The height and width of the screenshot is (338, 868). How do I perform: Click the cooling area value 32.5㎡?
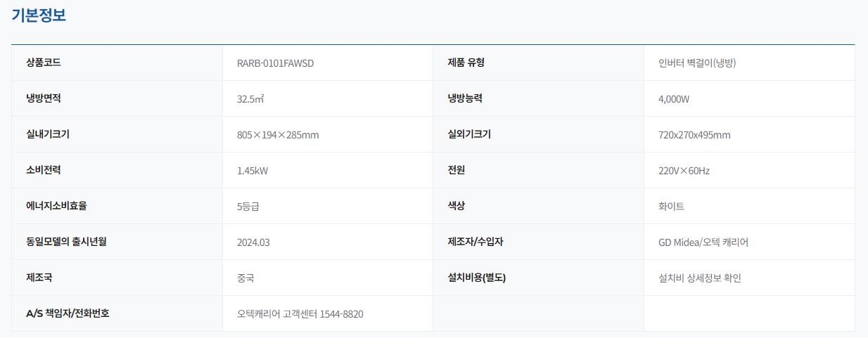pyautogui.click(x=250, y=99)
